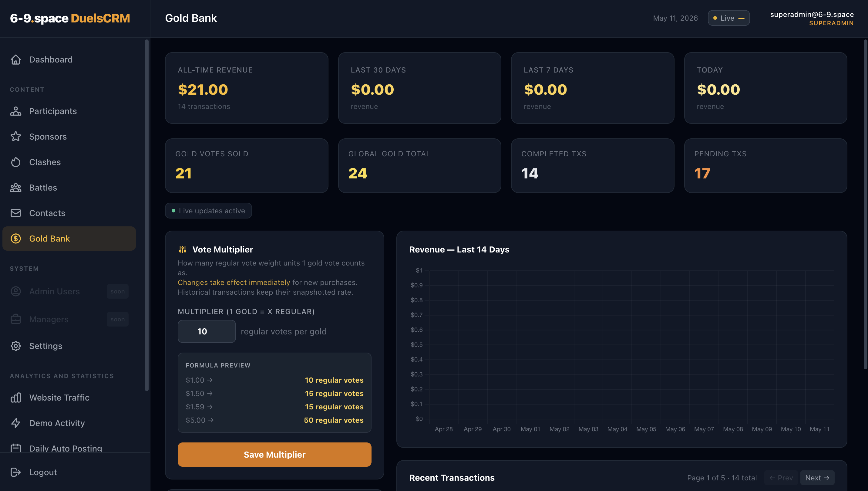Click the '10 regular votes' formula result
The height and width of the screenshot is (491, 868).
click(334, 380)
